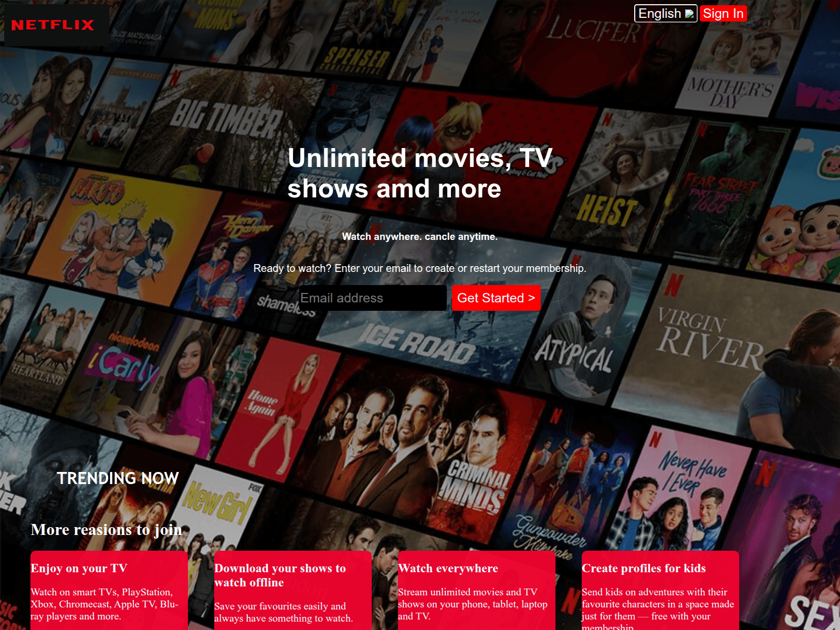Open 'Download your shows to watch offline' card
This screenshot has width=840, height=630.
[293, 591]
